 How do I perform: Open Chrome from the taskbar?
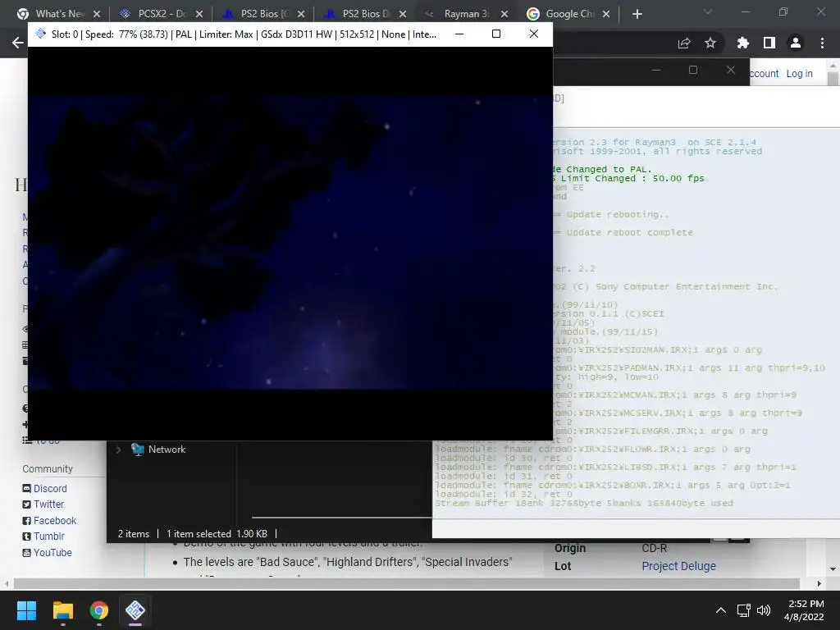[99, 610]
